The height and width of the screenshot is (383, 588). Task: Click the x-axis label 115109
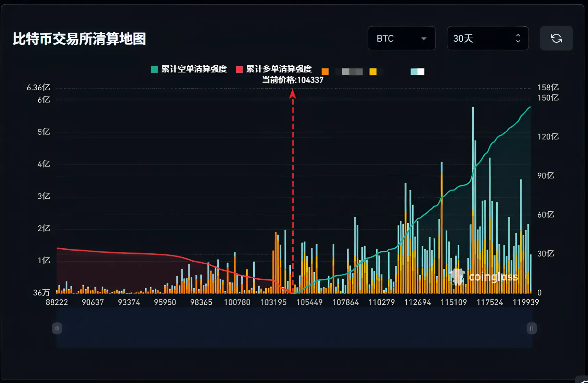point(454,302)
